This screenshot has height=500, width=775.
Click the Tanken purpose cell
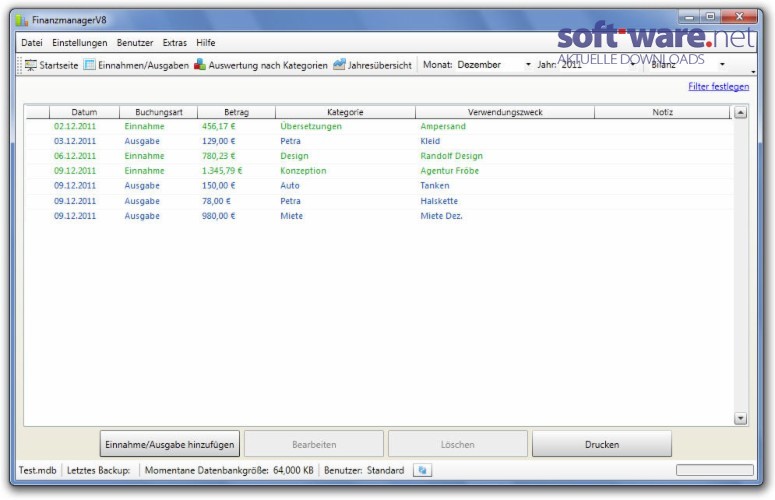coord(434,186)
